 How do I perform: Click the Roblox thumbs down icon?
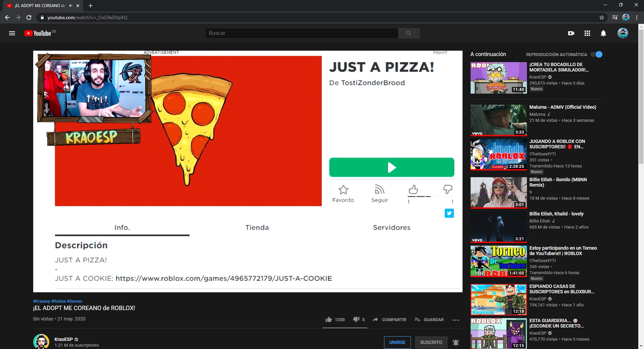(448, 189)
